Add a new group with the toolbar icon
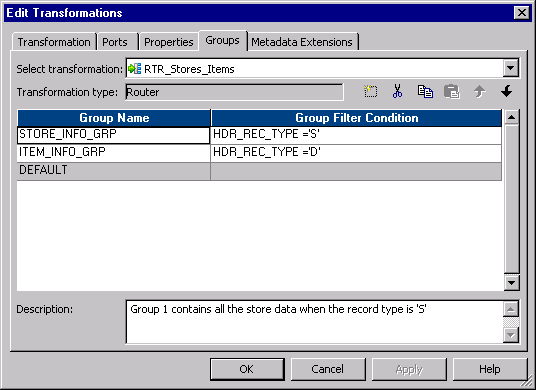The width and height of the screenshot is (536, 390). click(371, 92)
